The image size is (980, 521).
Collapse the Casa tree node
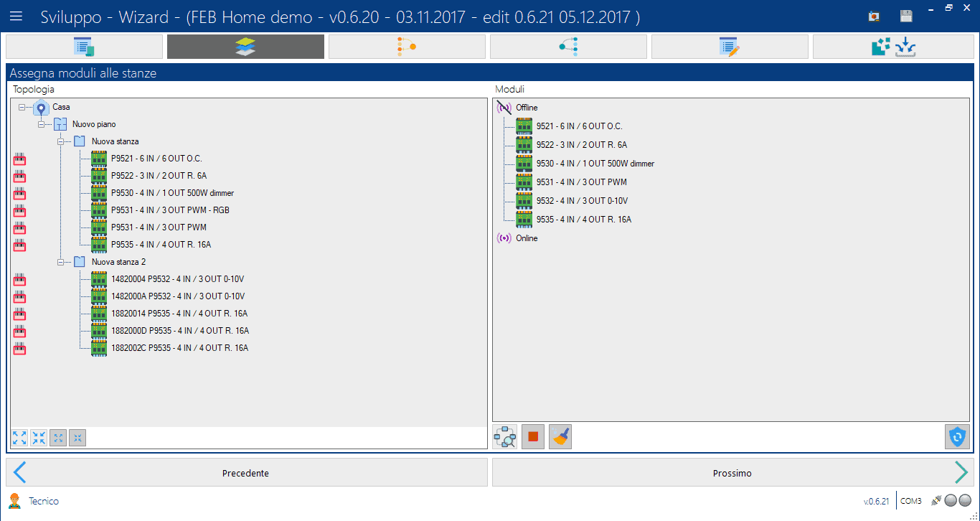[22, 107]
